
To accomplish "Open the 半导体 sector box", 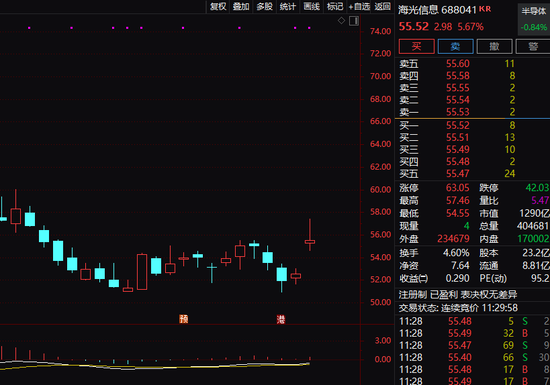I will (x=534, y=19).
